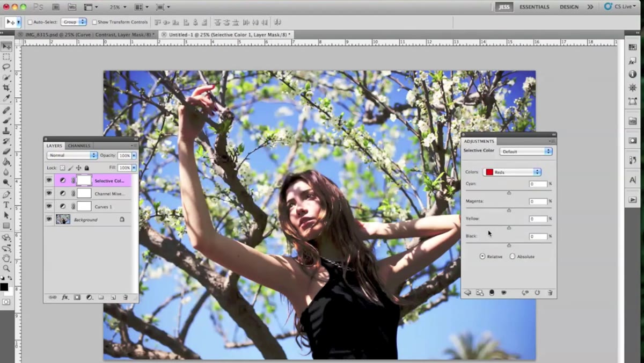The height and width of the screenshot is (363, 644).
Task: Enable the Auto-Select checkbox
Action: click(x=30, y=22)
